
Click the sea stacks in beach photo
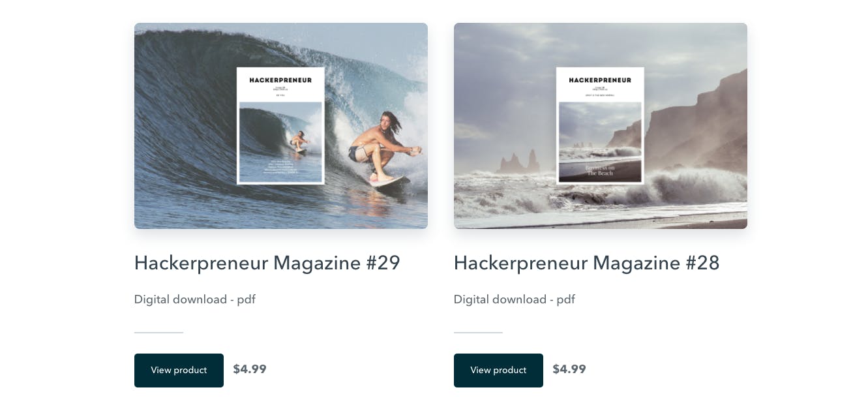(x=518, y=161)
